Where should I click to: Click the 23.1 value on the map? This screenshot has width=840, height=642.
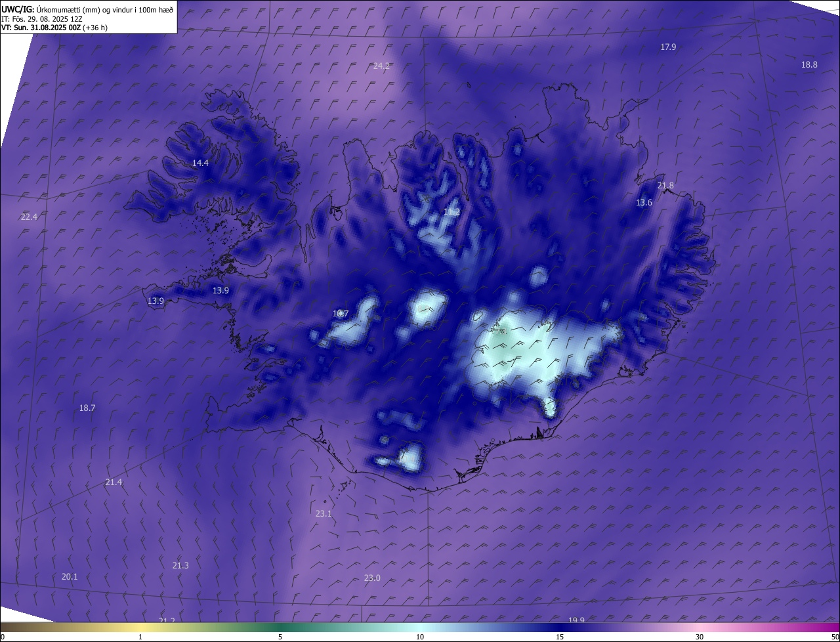[324, 513]
